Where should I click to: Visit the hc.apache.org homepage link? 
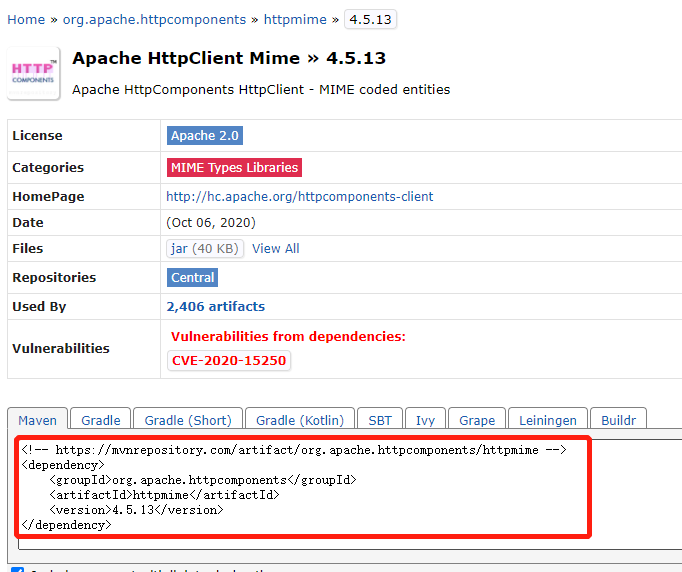300,197
